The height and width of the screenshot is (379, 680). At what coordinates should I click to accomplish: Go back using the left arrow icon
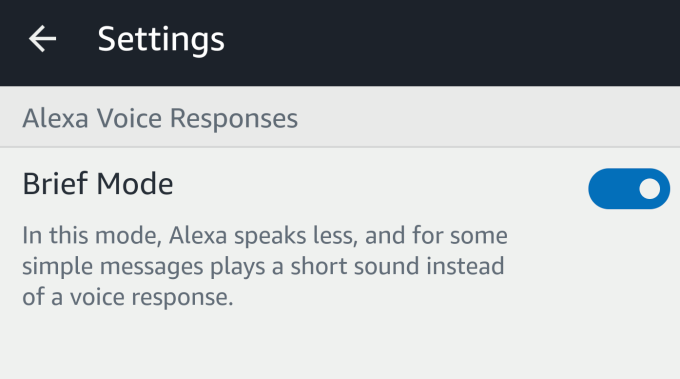42,39
